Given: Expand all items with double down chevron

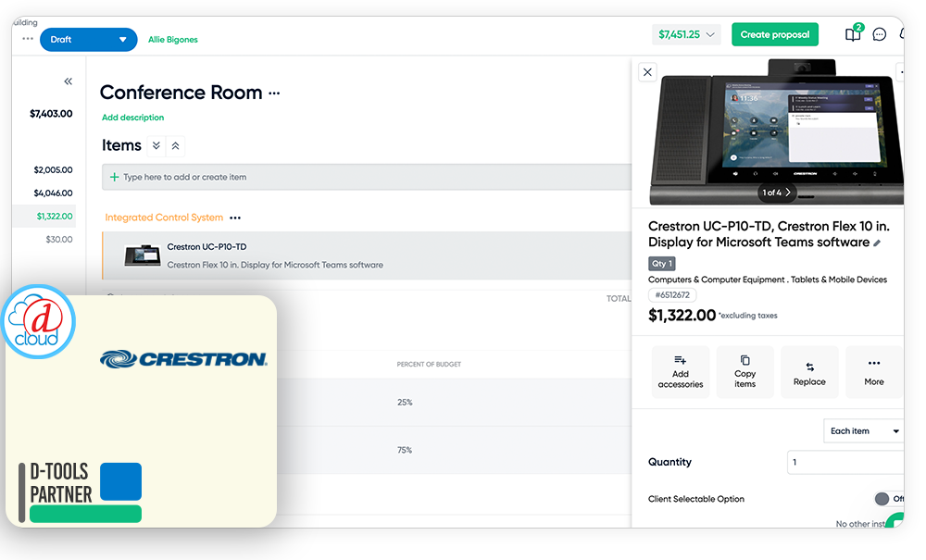Looking at the screenshot, I should [x=156, y=145].
